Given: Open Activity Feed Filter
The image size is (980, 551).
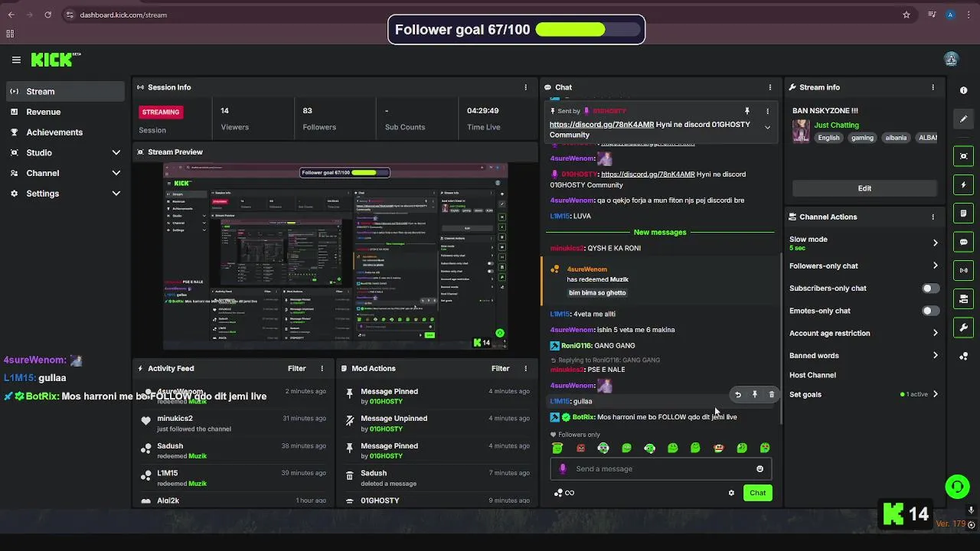Looking at the screenshot, I should [297, 368].
